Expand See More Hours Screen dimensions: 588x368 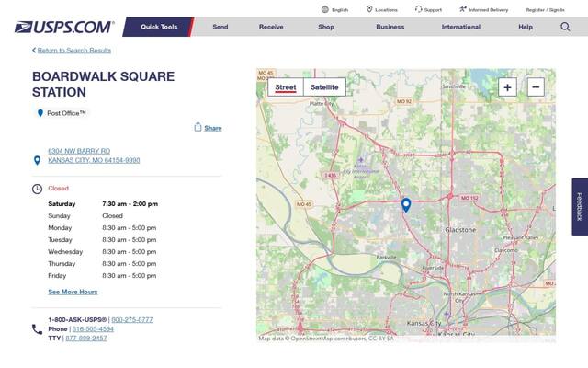click(x=73, y=292)
